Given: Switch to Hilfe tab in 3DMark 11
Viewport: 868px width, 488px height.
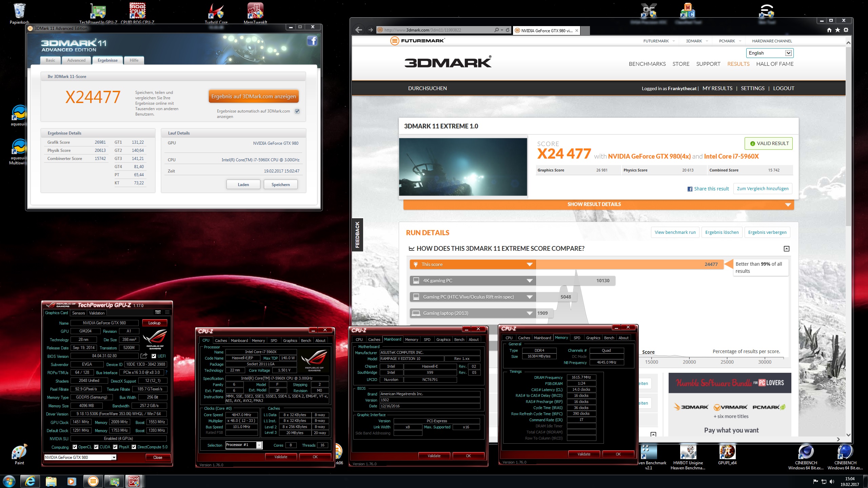Looking at the screenshot, I should pyautogui.click(x=134, y=60).
